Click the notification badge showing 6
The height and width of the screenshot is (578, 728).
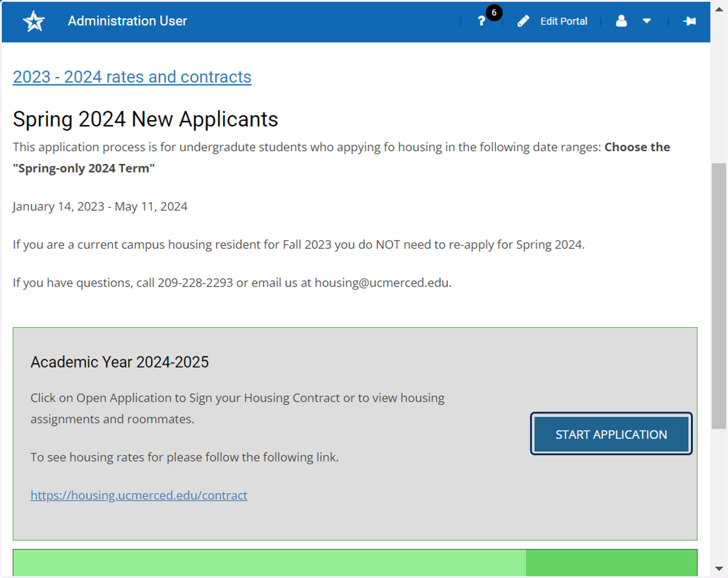tap(494, 13)
